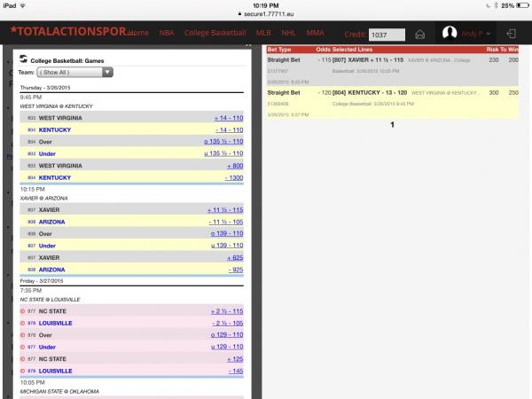Click the logout arrow icon in header
This screenshot has width=532, height=399.
[509, 34]
